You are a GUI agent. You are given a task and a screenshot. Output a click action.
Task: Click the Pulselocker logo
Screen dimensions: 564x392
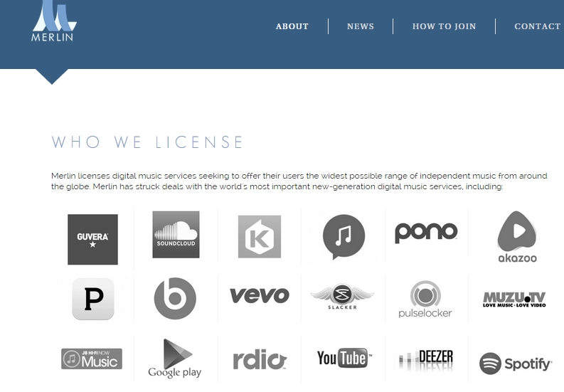[x=425, y=299]
